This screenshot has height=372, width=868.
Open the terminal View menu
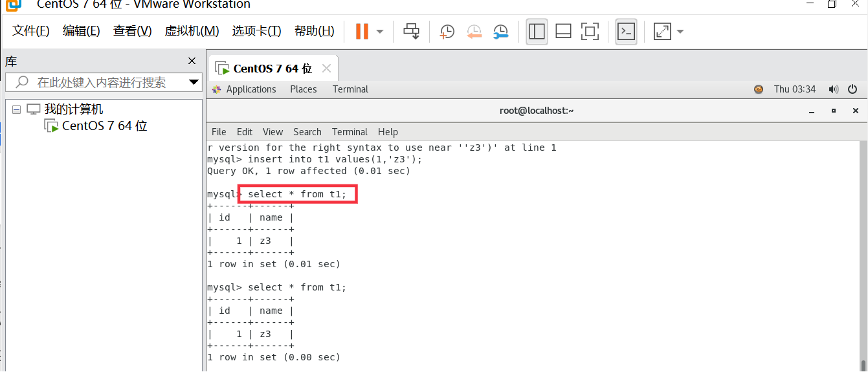tap(273, 132)
